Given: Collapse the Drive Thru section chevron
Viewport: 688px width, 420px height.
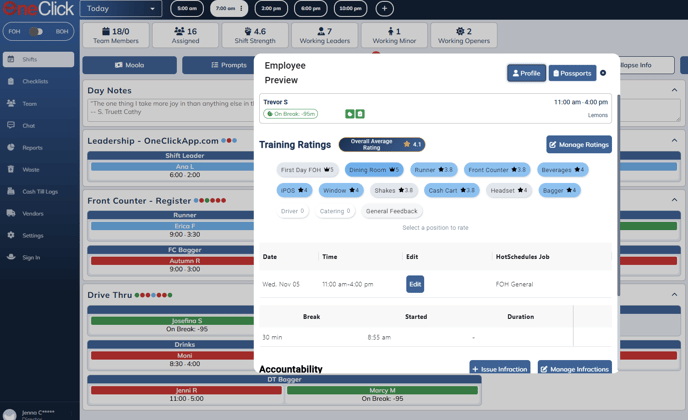Looking at the screenshot, I should (674, 295).
